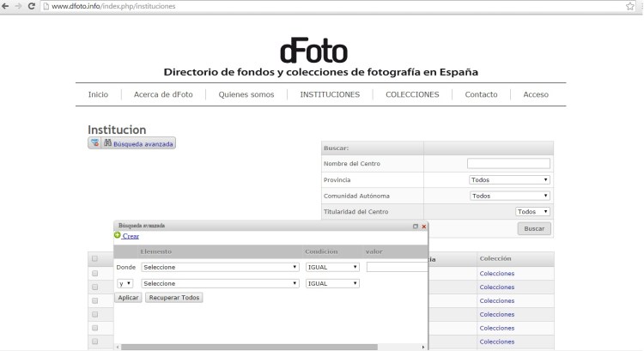
Task: Open Donde row IGUAL condition dropdown
Action: (x=332, y=267)
